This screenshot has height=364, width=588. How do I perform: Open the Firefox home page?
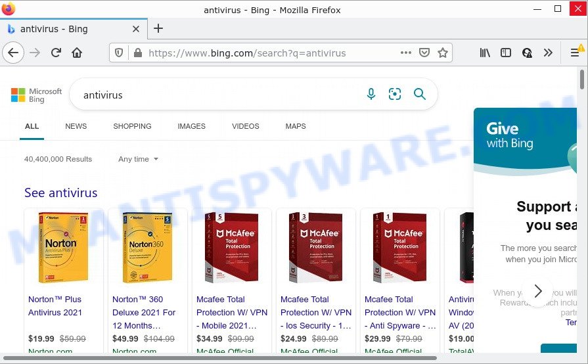click(77, 53)
